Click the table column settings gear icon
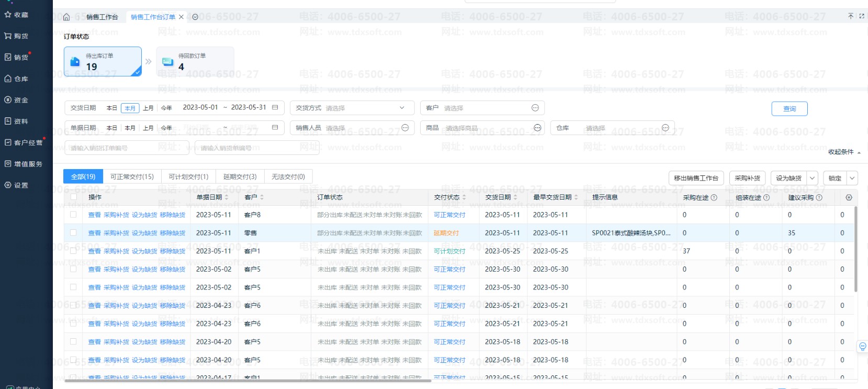This screenshot has height=389, width=868. [x=849, y=197]
